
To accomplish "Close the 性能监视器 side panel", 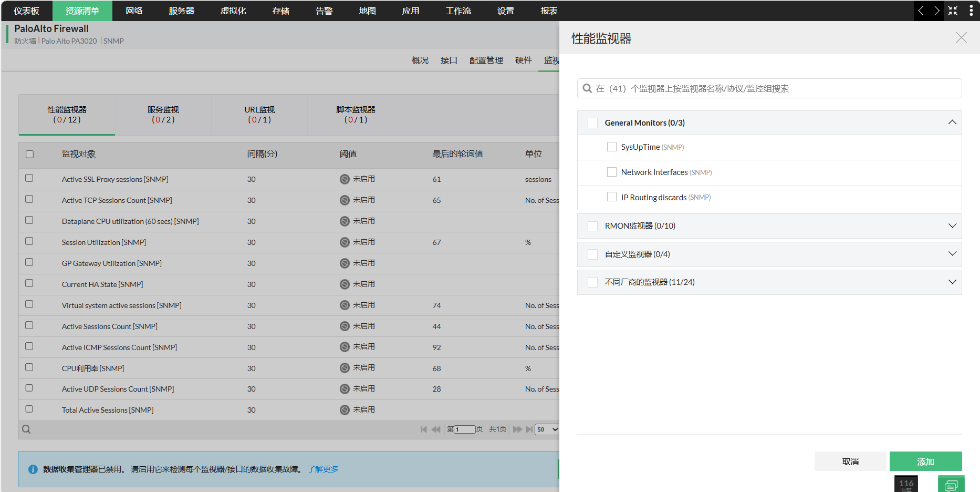I will 961,38.
